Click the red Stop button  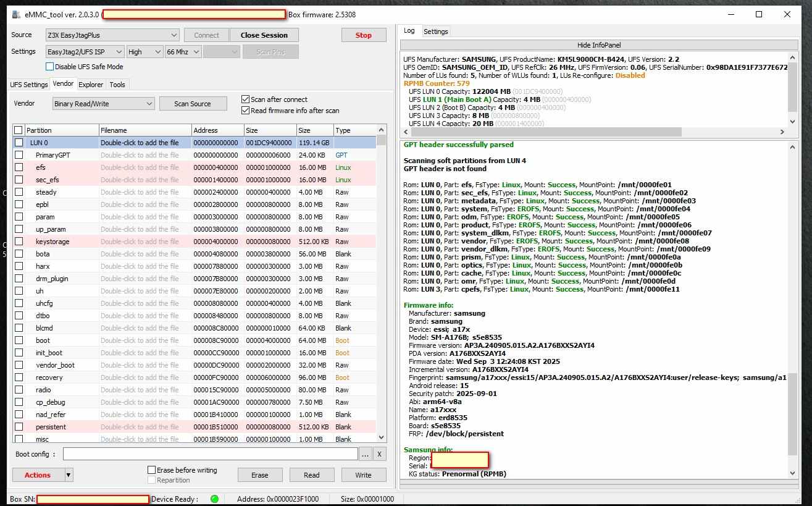click(364, 35)
